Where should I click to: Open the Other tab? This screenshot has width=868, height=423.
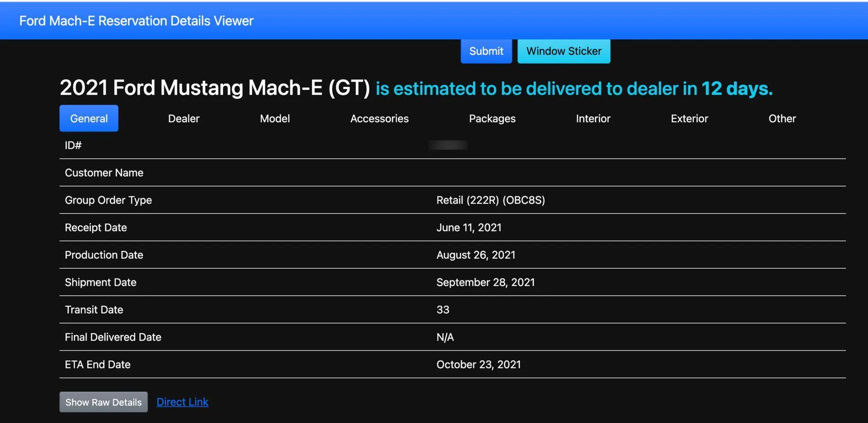click(x=782, y=119)
